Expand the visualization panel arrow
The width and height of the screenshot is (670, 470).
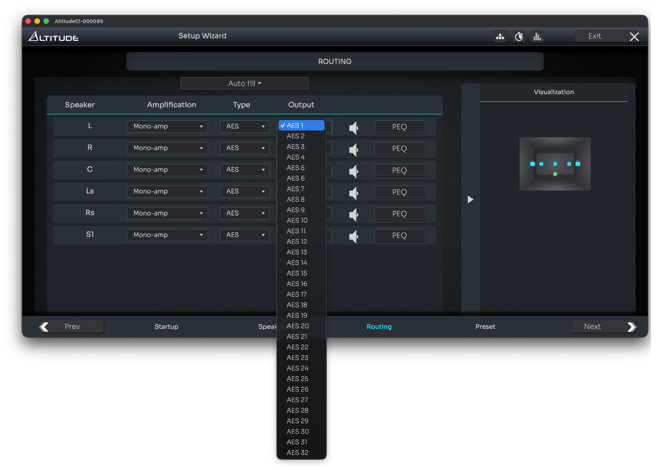click(x=470, y=199)
